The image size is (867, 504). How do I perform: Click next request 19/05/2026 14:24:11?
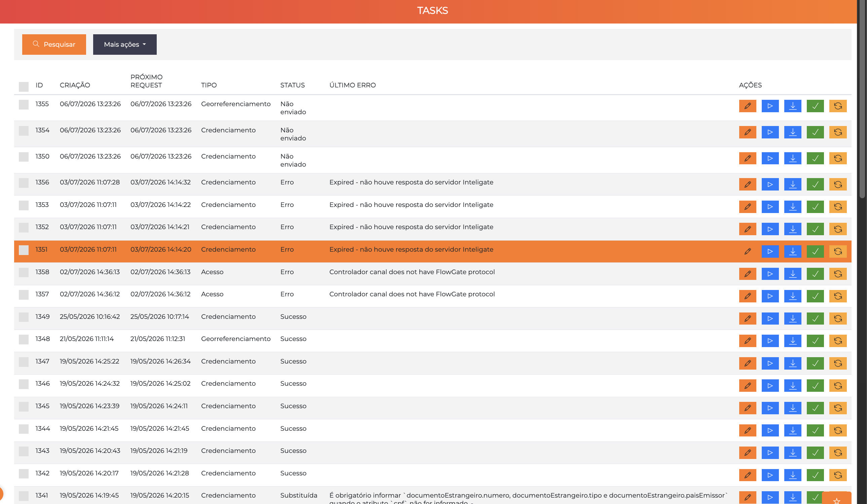pyautogui.click(x=159, y=406)
